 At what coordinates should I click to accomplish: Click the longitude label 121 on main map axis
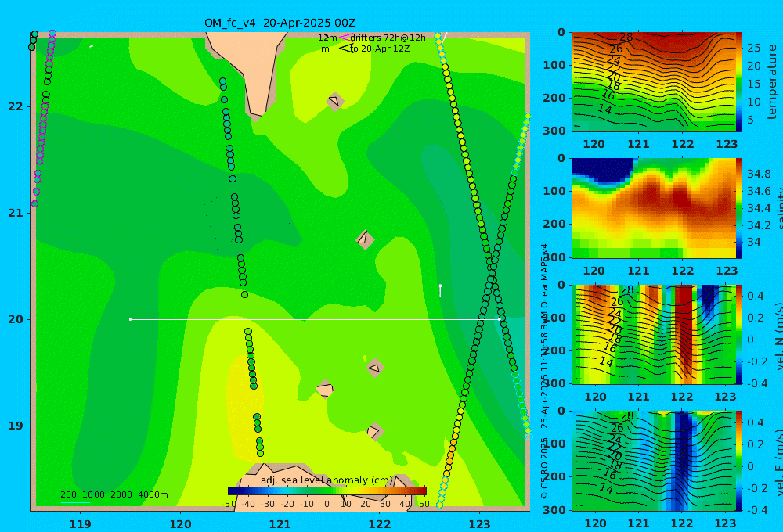pos(280,524)
